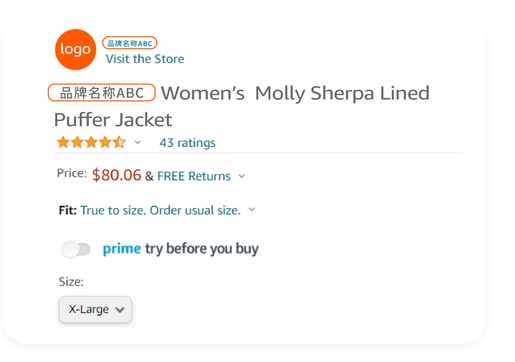Expand the FREE Returns chevron
The image size is (515, 362).
(242, 176)
